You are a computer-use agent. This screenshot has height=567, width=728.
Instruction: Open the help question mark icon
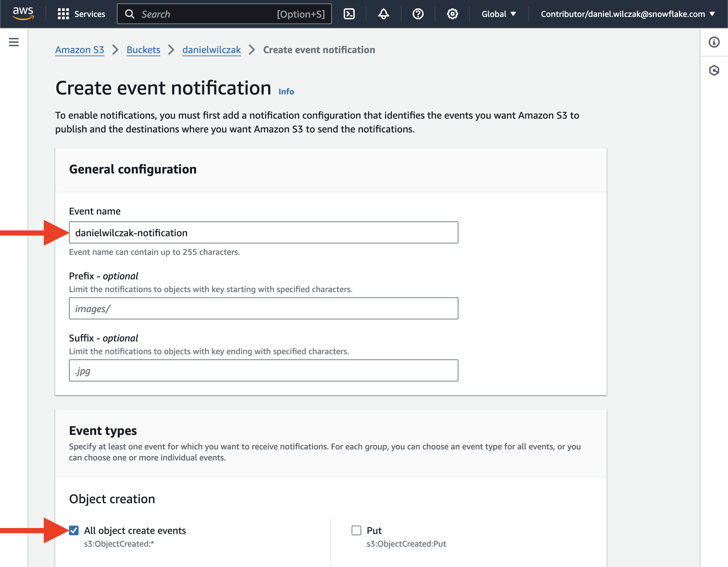click(x=418, y=14)
